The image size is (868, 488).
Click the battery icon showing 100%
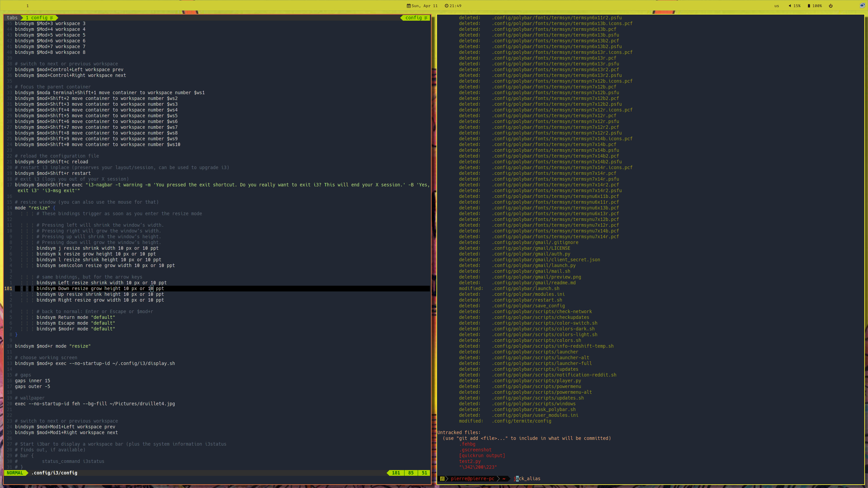(x=809, y=6)
